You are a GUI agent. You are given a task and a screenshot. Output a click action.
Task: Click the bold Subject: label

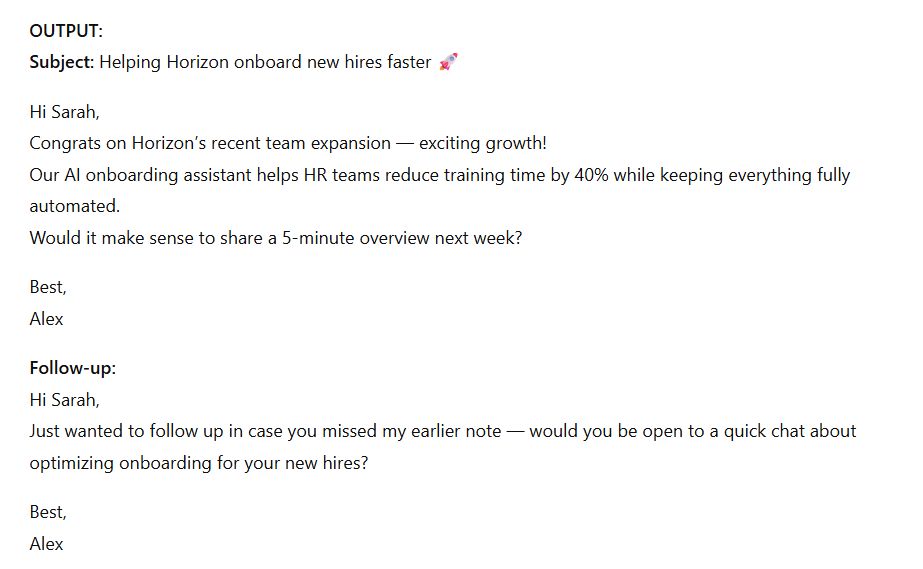point(61,62)
